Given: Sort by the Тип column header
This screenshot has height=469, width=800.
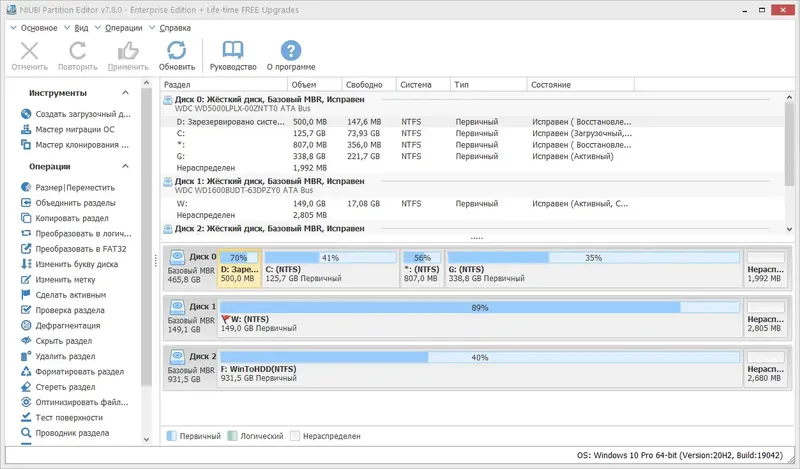Looking at the screenshot, I should pyautogui.click(x=488, y=85).
